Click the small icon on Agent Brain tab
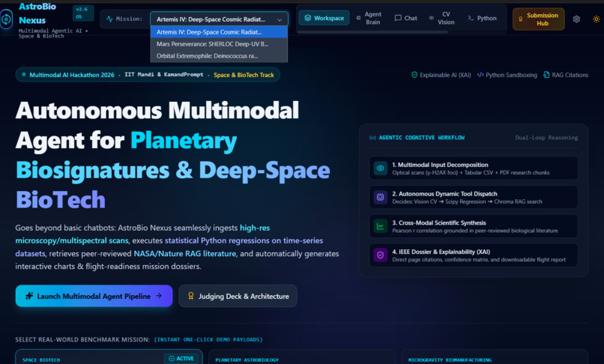 (x=358, y=18)
